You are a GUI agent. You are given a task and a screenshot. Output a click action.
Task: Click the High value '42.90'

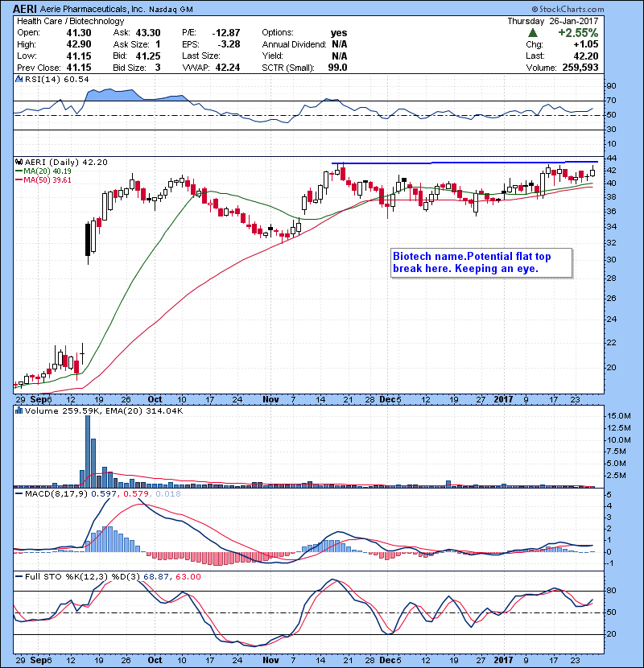(x=79, y=44)
